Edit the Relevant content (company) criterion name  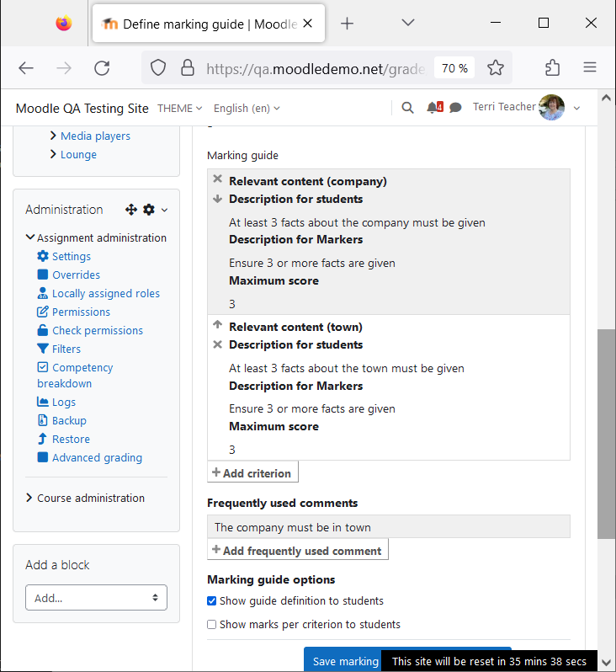pos(307,181)
